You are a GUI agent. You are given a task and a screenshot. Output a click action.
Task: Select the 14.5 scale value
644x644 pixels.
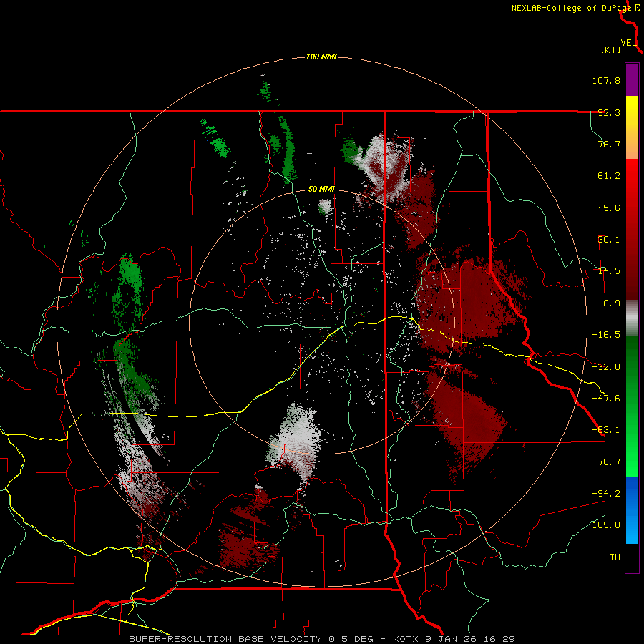pyautogui.click(x=609, y=271)
